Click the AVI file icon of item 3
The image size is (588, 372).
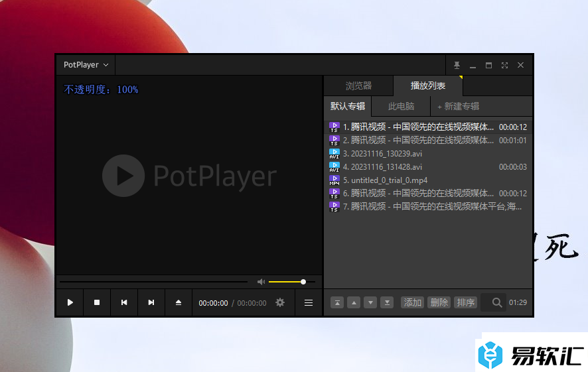334,154
